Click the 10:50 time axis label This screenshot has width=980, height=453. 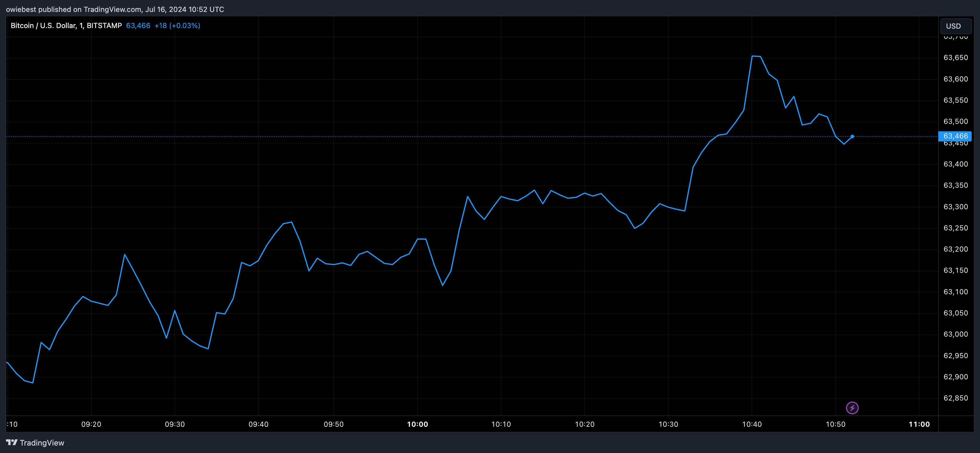(835, 424)
